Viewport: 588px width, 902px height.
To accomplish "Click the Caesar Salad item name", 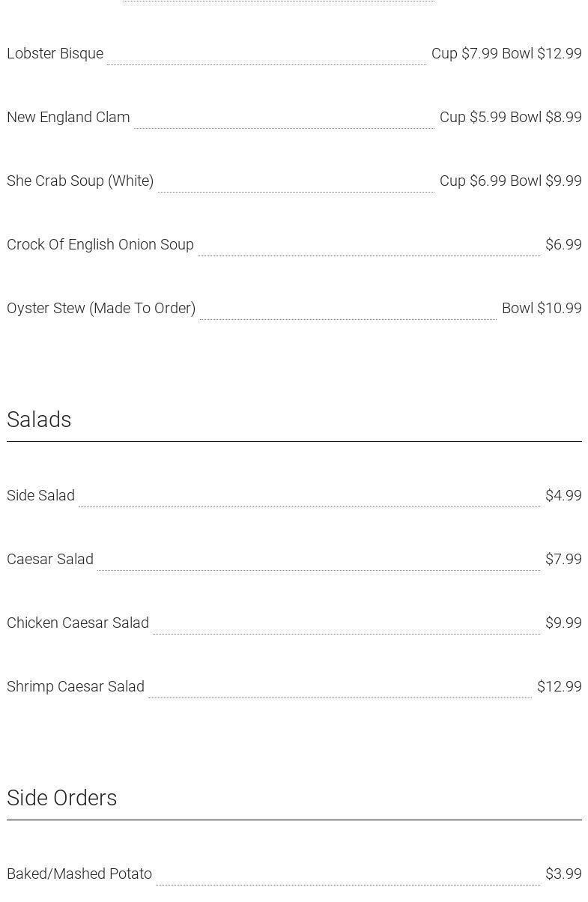I will point(50,560).
